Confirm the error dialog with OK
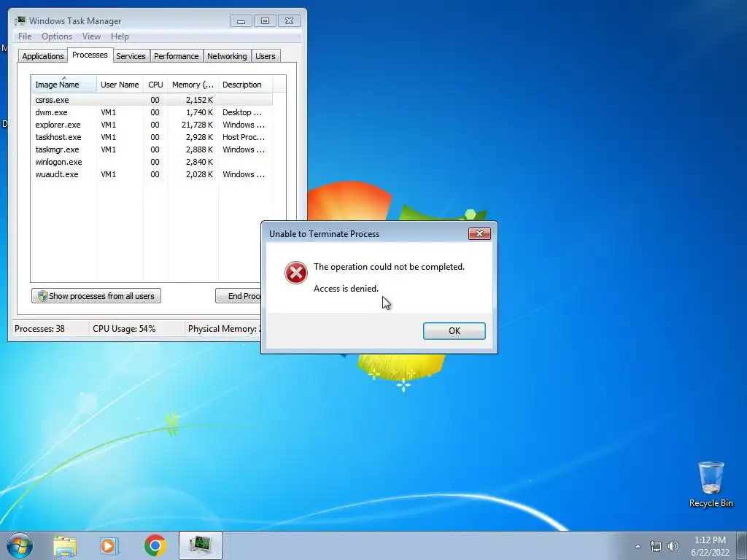The height and width of the screenshot is (560, 747). coord(454,331)
